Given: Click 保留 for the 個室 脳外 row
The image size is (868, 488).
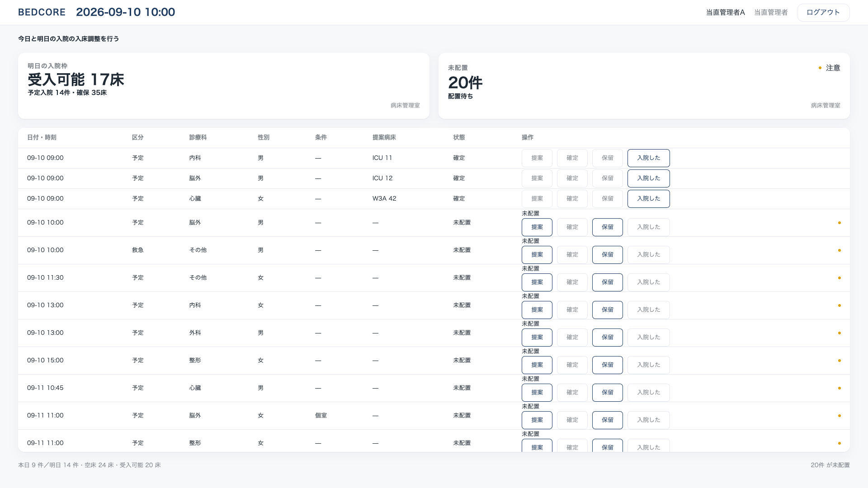Looking at the screenshot, I should tap(607, 420).
